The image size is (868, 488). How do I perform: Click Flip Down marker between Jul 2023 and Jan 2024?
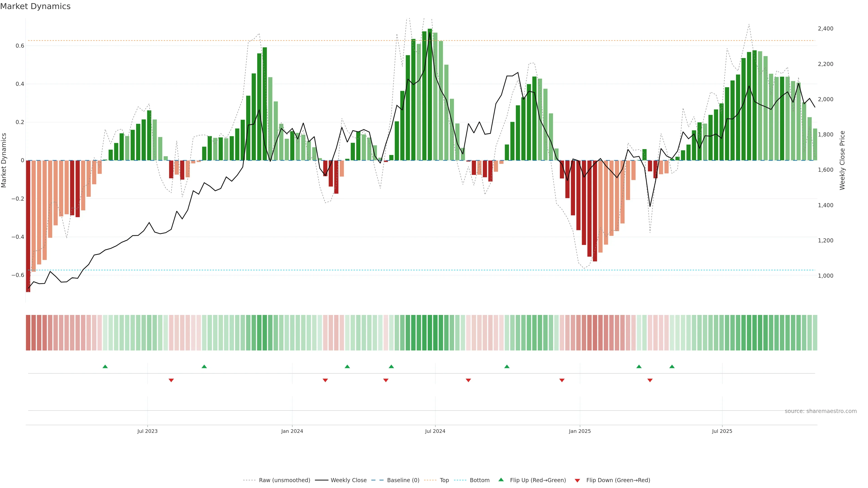click(171, 380)
